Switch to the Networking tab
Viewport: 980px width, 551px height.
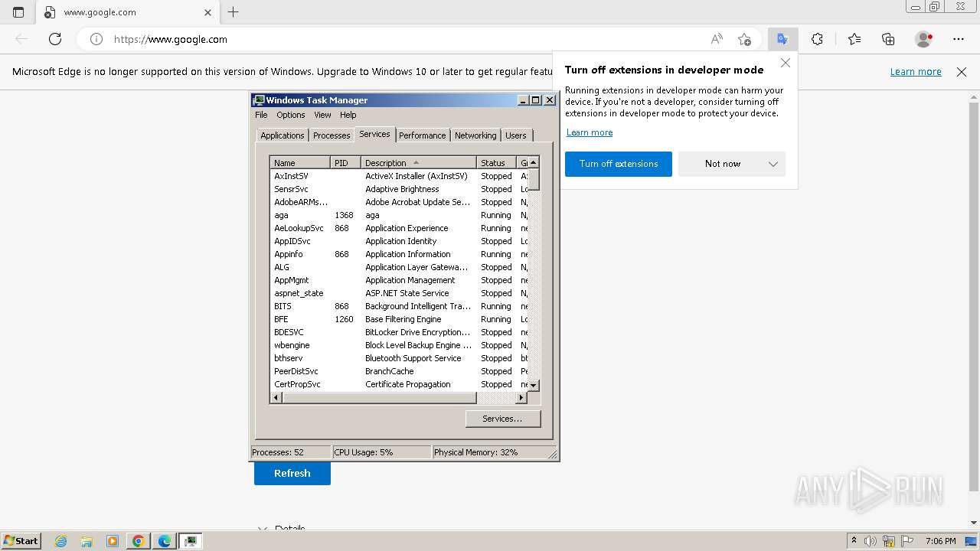pyautogui.click(x=475, y=135)
